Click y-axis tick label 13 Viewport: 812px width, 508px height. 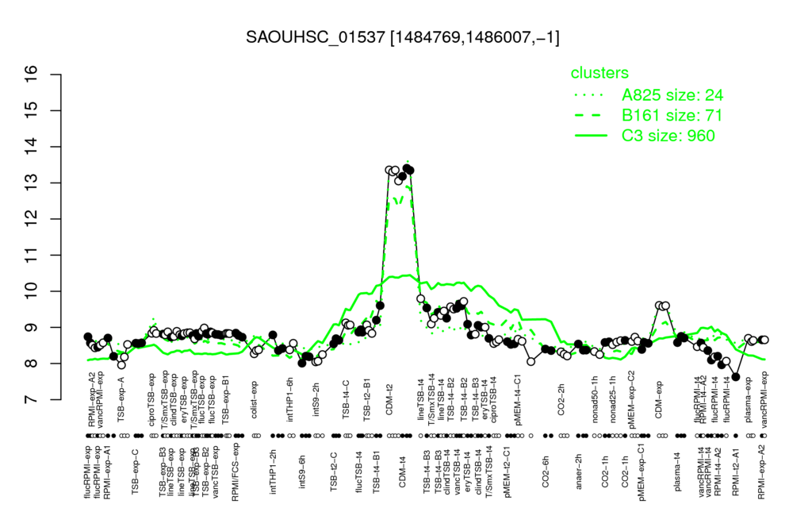[x=32, y=183]
